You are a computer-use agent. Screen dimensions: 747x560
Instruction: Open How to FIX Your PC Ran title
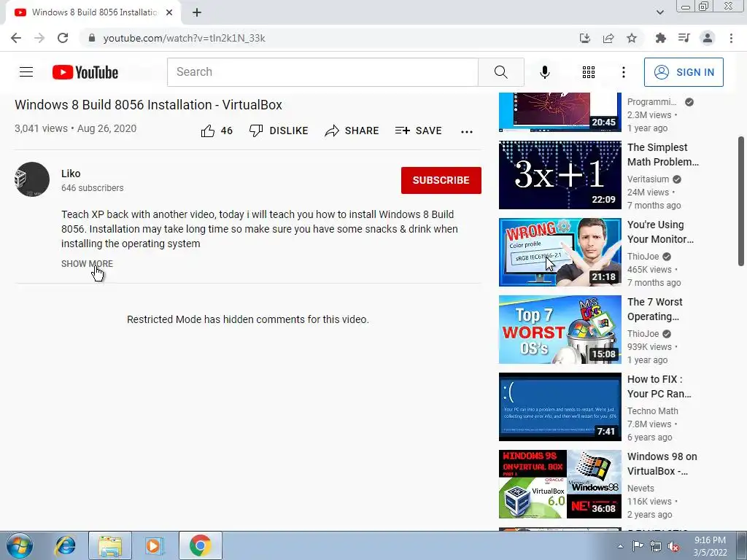click(x=659, y=386)
